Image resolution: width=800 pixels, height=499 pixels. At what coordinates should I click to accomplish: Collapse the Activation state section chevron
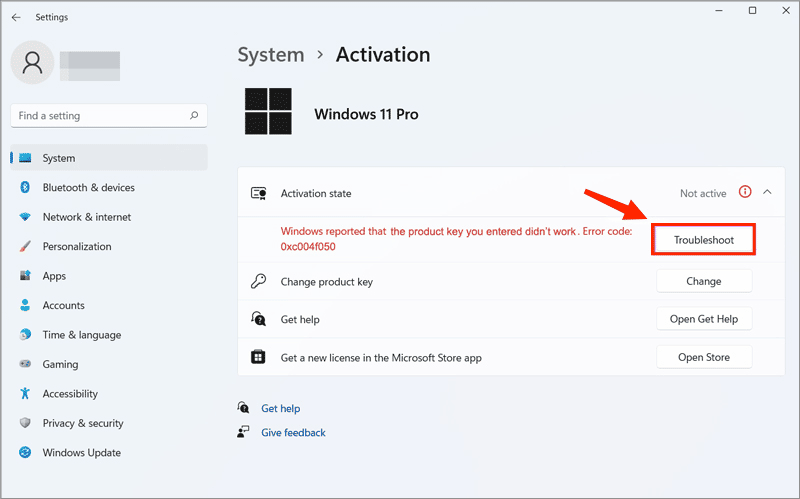[x=767, y=192]
